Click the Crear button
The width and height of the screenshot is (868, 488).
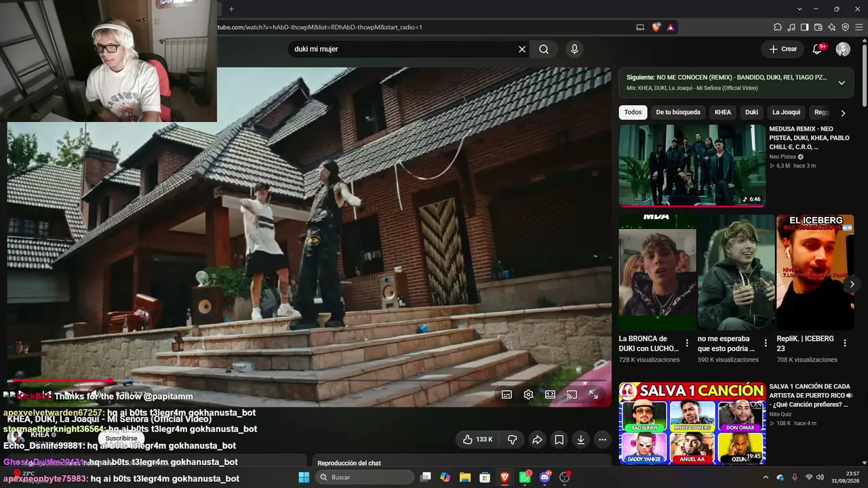point(783,49)
